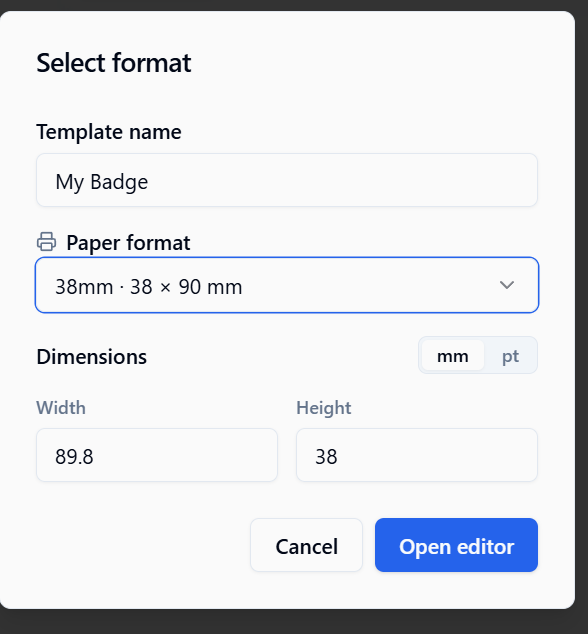Click the Dimensions section heading
The image size is (588, 634).
[91, 357]
